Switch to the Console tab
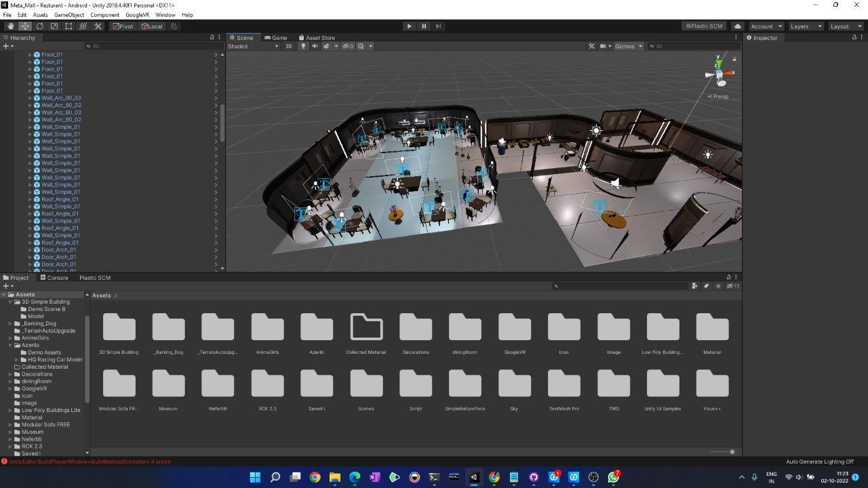 [54, 277]
